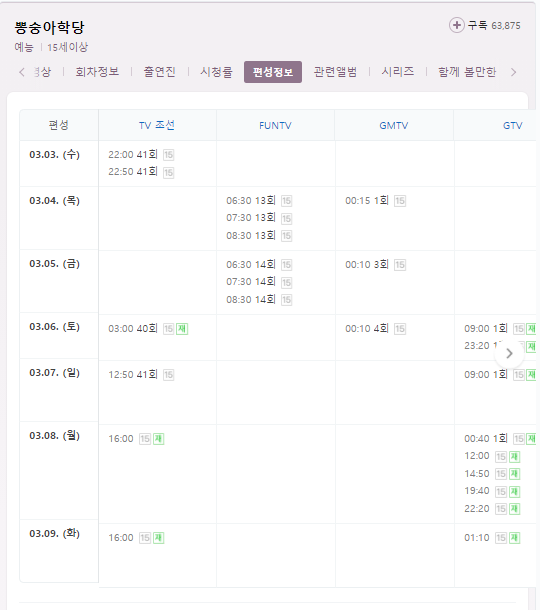Open the 관련앨범 tab
The image size is (540, 610).
(x=335, y=72)
